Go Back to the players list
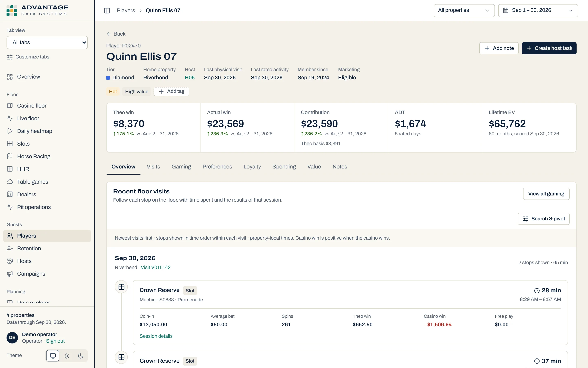The width and height of the screenshot is (588, 368). [116, 34]
